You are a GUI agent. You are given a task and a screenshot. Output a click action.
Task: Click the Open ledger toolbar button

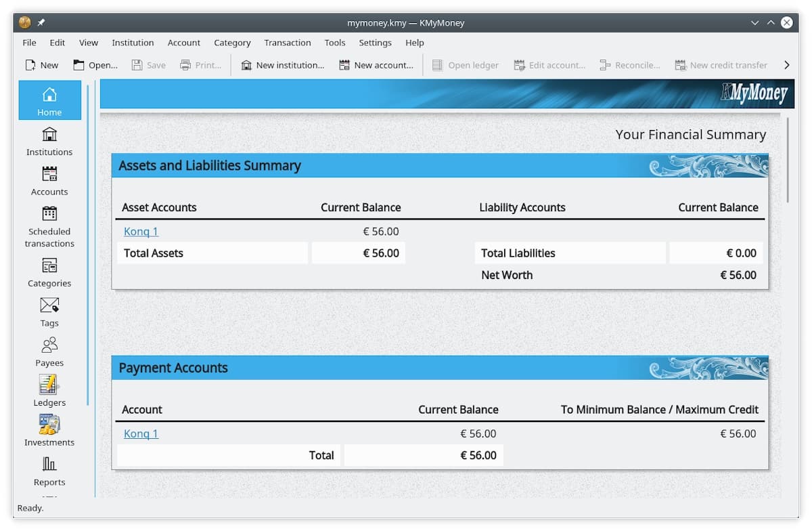(465, 65)
